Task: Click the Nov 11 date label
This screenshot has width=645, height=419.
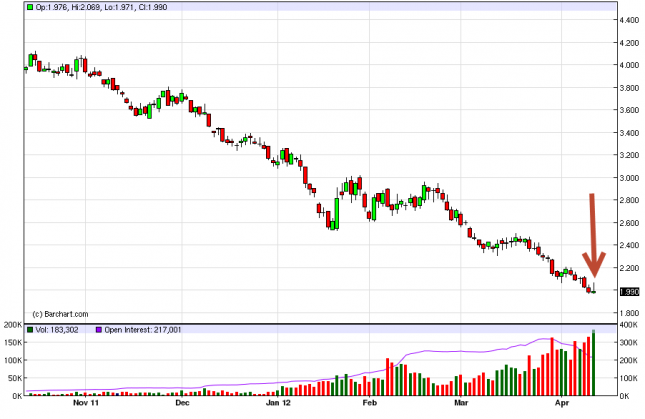Action: coord(86,403)
